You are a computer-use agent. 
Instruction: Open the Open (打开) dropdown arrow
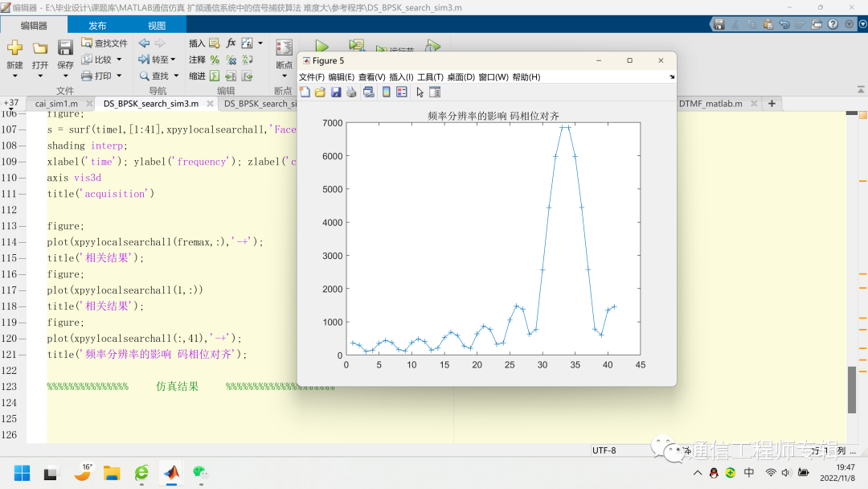[40, 76]
